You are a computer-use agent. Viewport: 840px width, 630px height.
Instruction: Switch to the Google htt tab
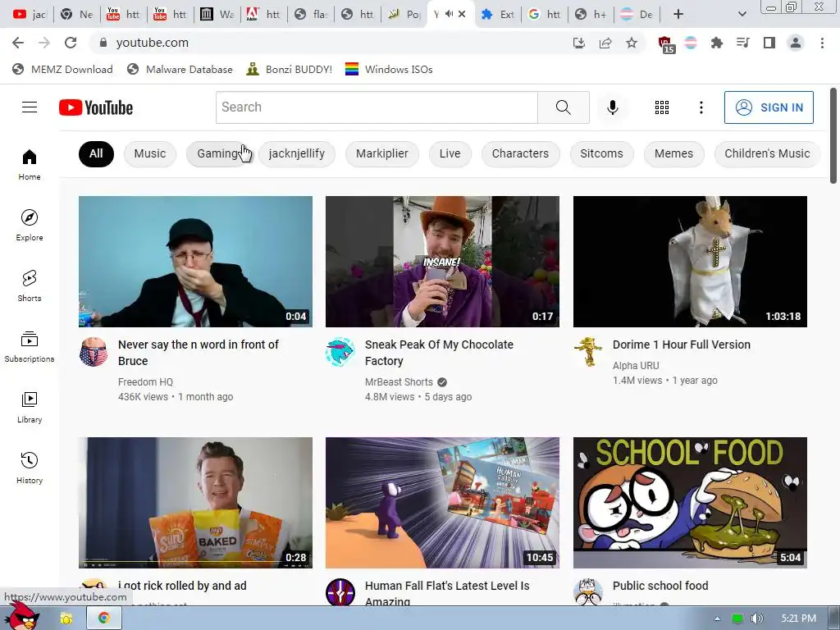[545, 15]
